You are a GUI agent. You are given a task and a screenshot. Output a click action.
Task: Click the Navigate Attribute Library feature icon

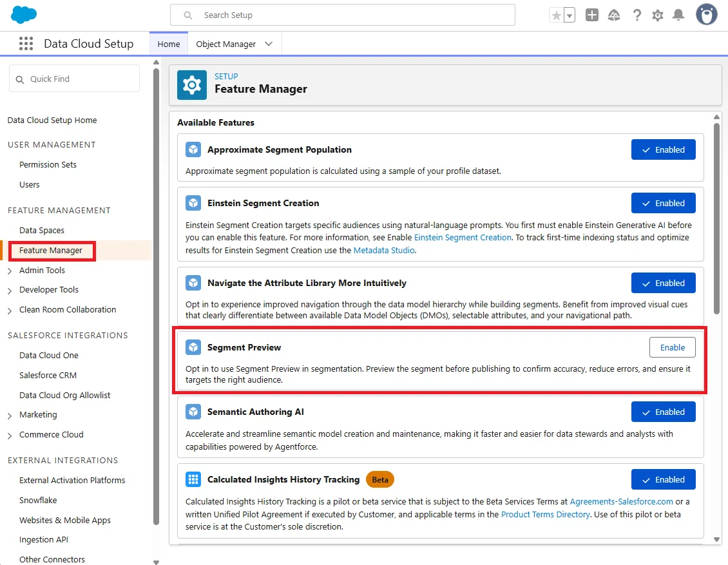click(x=193, y=283)
